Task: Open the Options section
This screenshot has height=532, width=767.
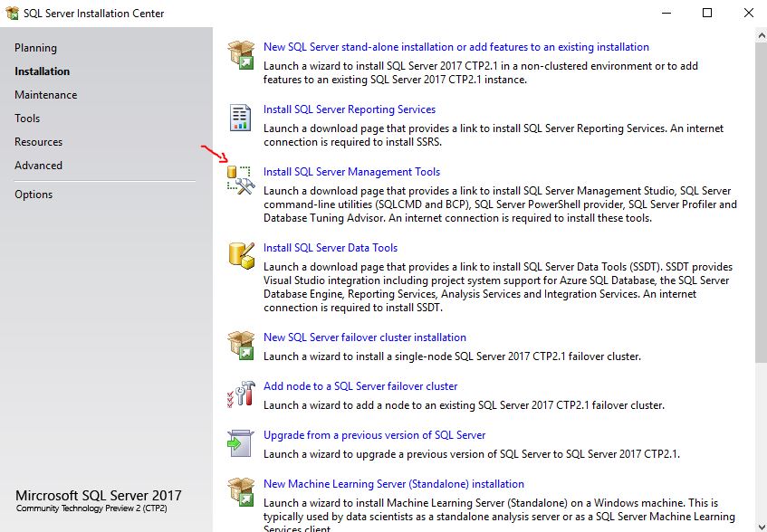Action: coord(34,195)
